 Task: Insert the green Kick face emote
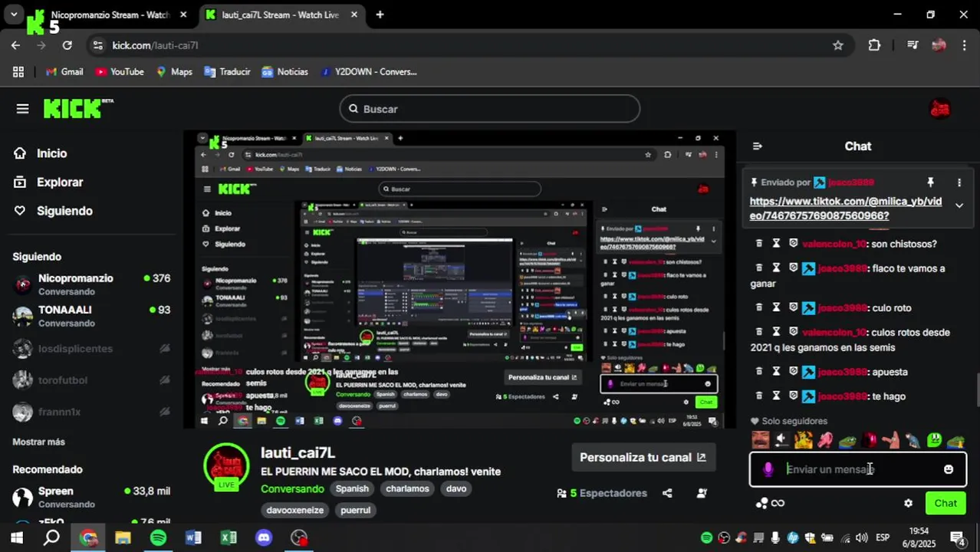(934, 440)
